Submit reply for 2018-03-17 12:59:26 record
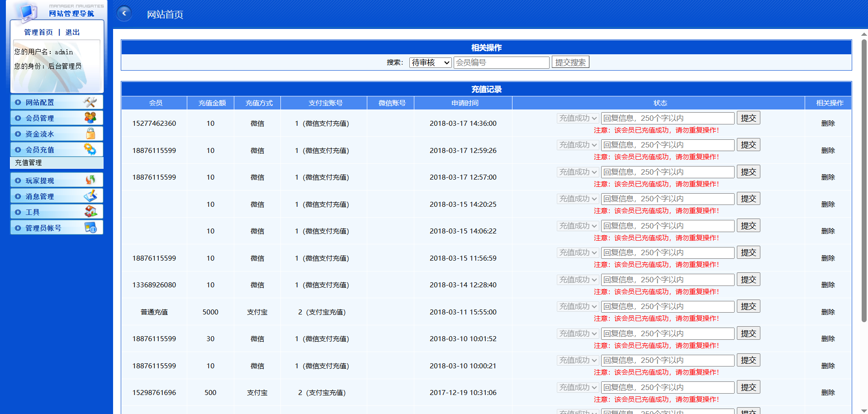Image resolution: width=868 pixels, height=414 pixels. pos(748,145)
